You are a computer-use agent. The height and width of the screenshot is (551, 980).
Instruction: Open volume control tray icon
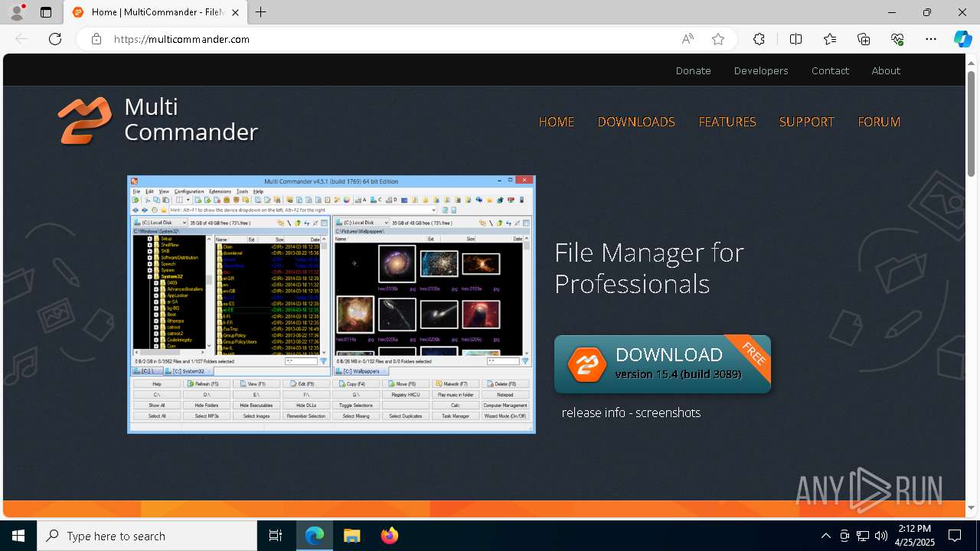(x=881, y=536)
